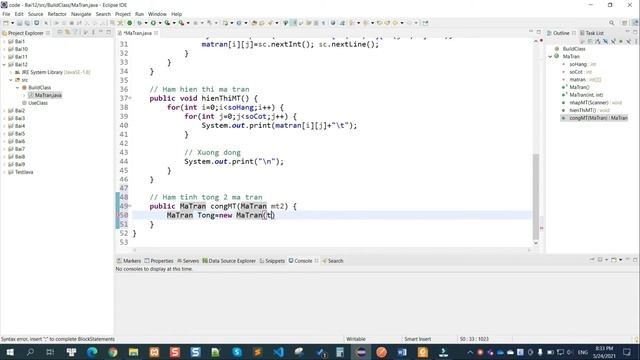640x360 pixels.
Task: Click the Open Perspective icon
Action: pos(624,23)
